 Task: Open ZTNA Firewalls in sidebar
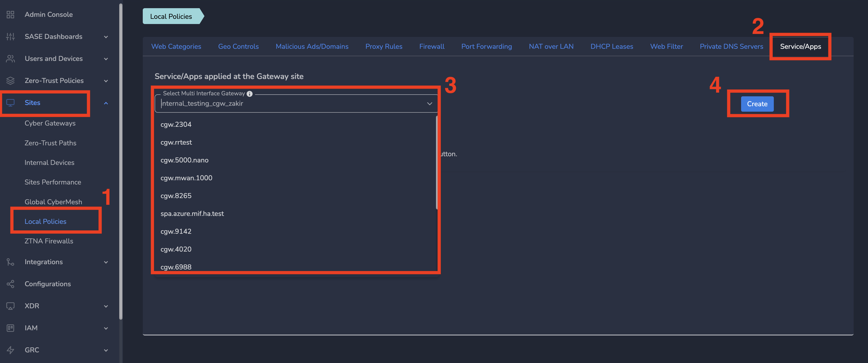click(x=49, y=241)
